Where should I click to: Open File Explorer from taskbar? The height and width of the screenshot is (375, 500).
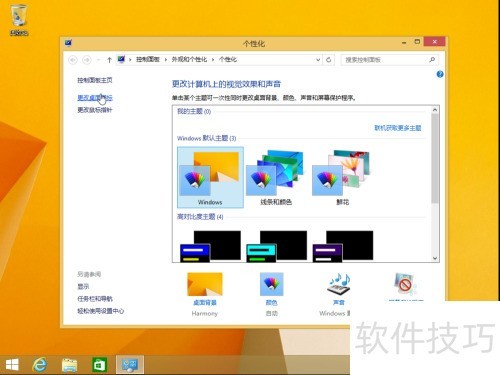pyautogui.click(x=70, y=365)
